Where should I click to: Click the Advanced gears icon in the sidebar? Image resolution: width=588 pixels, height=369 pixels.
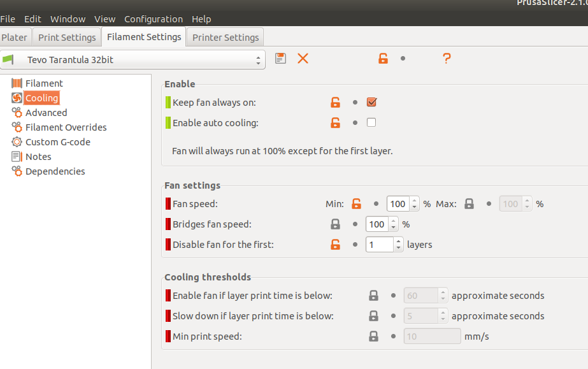pyautogui.click(x=17, y=113)
